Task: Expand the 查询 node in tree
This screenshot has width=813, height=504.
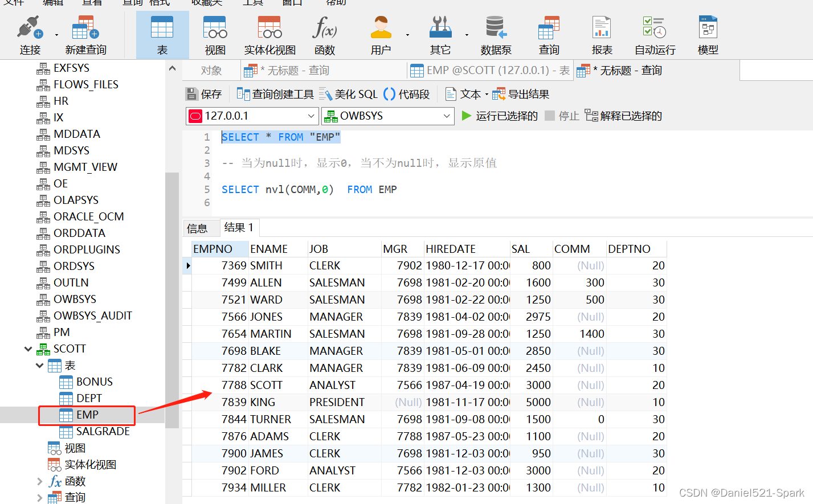Action: coord(39,497)
